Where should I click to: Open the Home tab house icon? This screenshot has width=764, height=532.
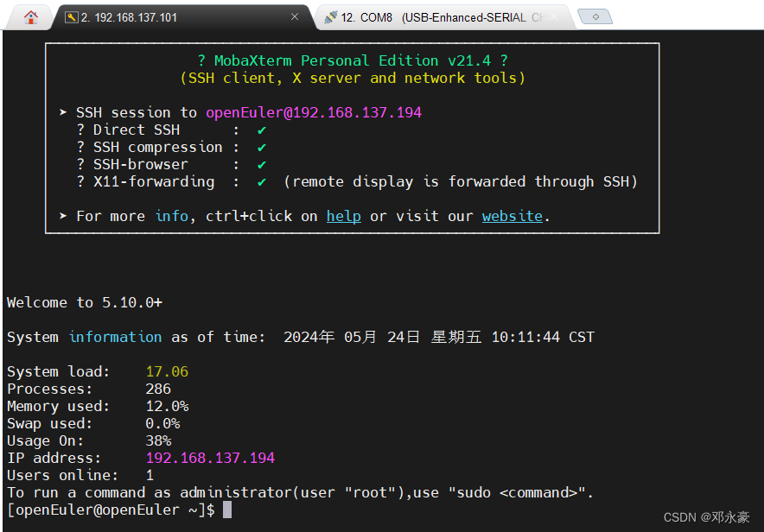pos(31,17)
